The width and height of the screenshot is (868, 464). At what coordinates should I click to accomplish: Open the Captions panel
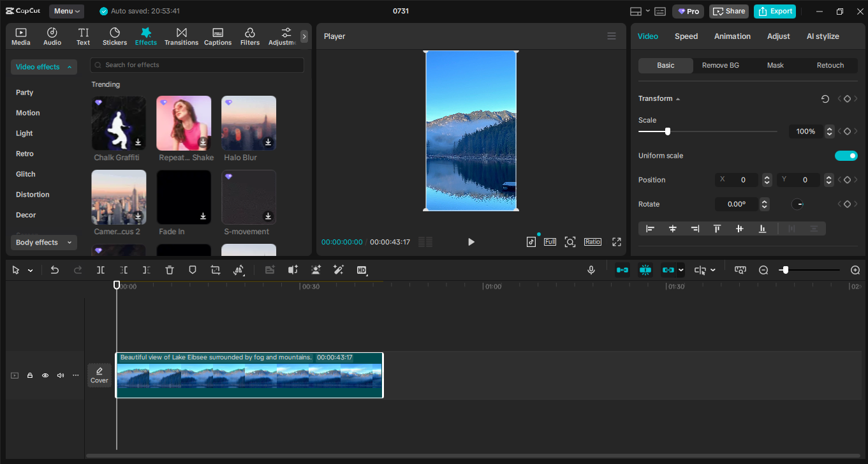[x=217, y=36]
